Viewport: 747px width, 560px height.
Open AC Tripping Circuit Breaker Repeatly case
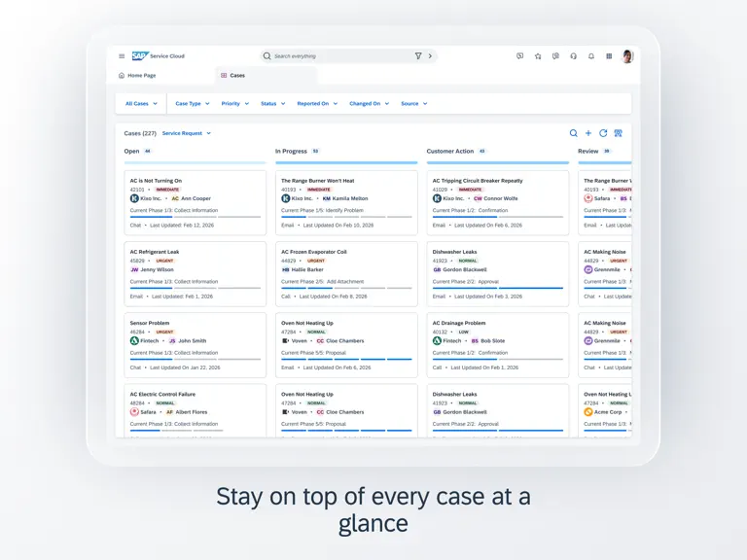(x=498, y=203)
